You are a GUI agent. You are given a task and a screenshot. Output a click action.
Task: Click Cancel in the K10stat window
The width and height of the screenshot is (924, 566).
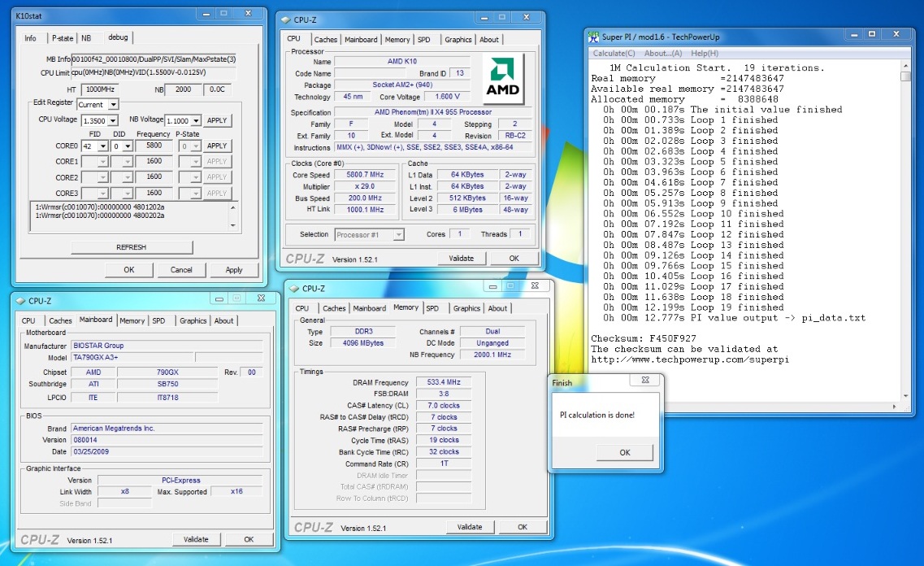pyautogui.click(x=181, y=270)
